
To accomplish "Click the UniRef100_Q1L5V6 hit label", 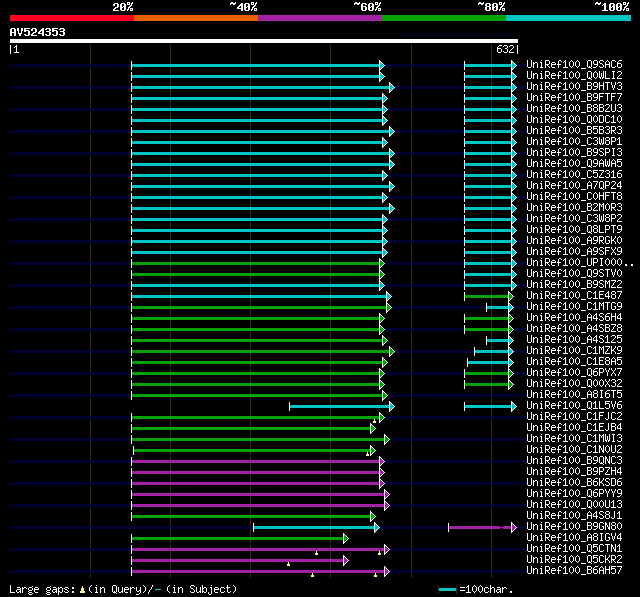I will pyautogui.click(x=574, y=405).
